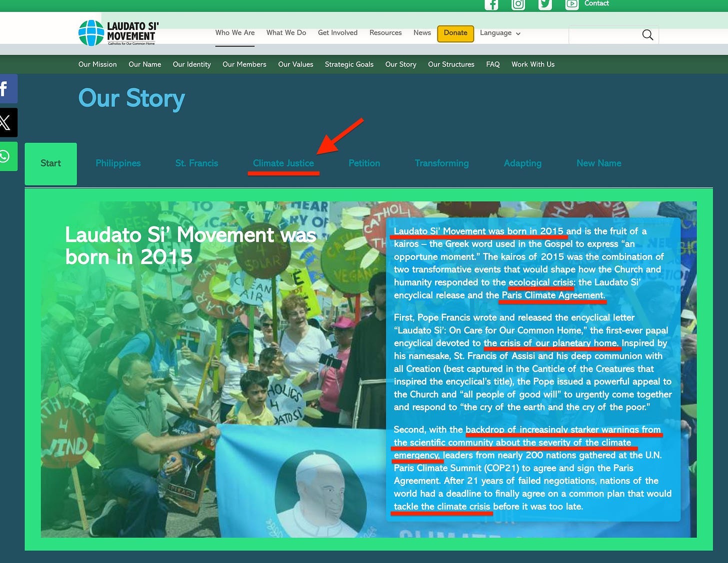Switch to the Transforming tab
The width and height of the screenshot is (728, 563).
tap(441, 163)
